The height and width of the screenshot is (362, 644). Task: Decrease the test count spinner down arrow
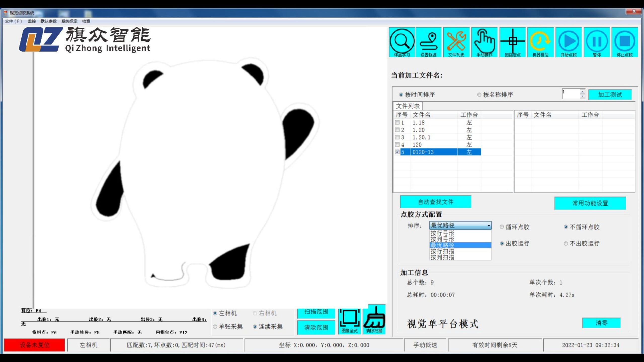pos(582,96)
